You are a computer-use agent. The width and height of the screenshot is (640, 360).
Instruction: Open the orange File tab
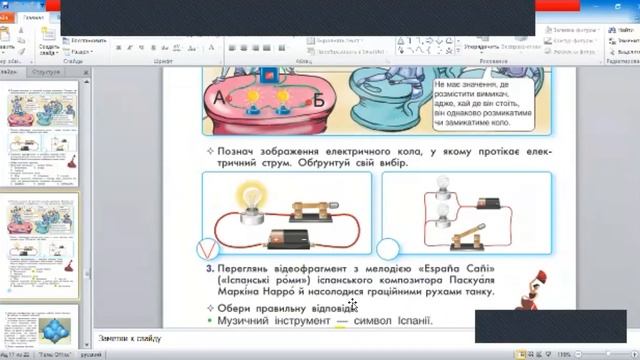tap(7, 18)
